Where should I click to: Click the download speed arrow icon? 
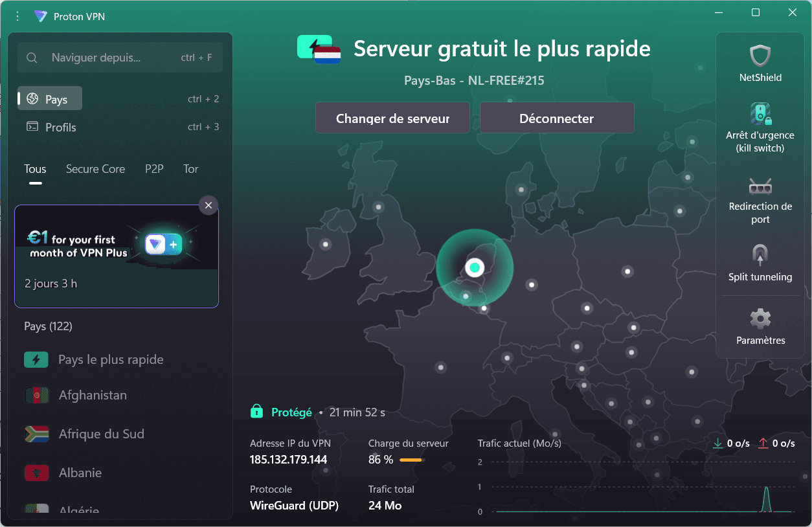tap(717, 443)
